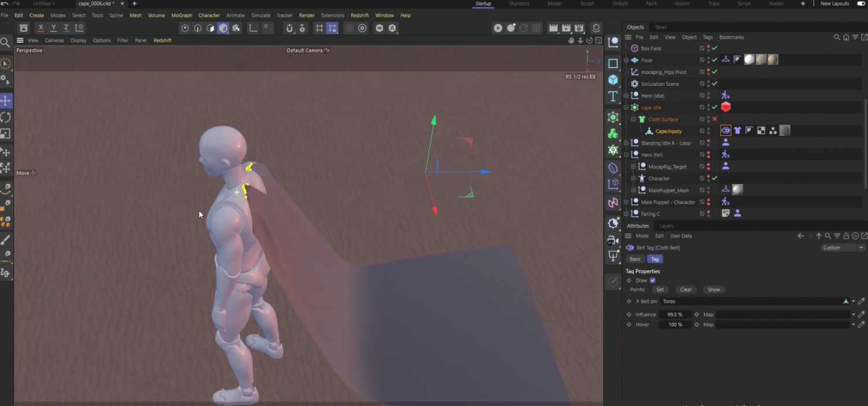Activate the Rotate tool
This screenshot has height=406, width=868.
click(6, 117)
